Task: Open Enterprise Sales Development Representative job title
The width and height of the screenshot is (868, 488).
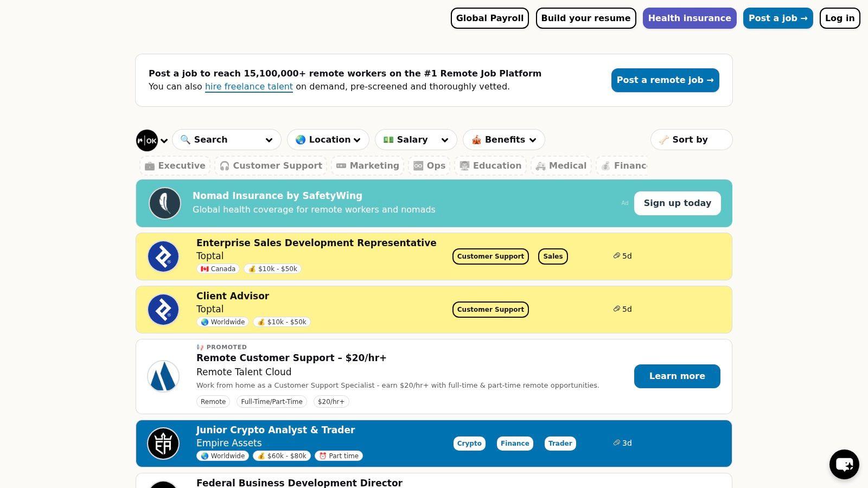Action: click(x=316, y=243)
